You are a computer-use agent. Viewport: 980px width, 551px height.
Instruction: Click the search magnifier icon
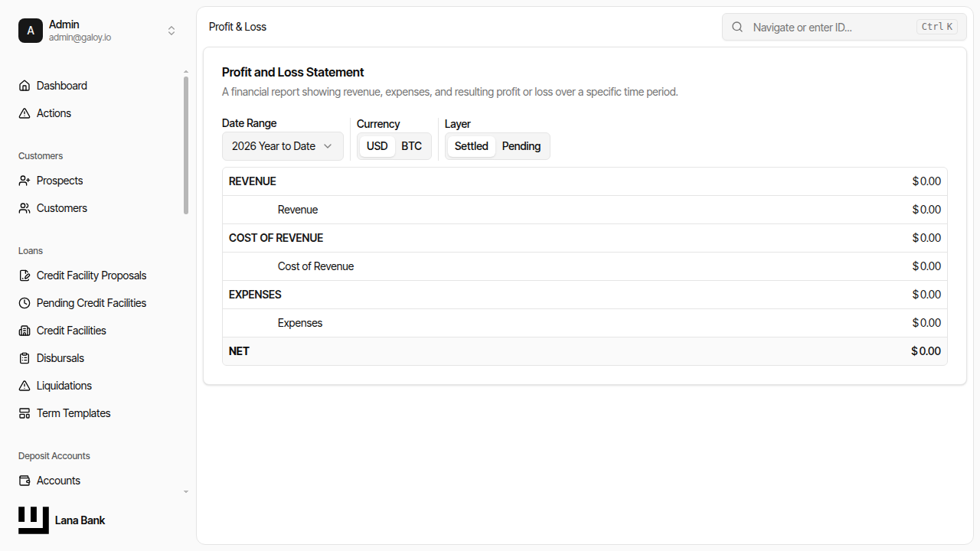click(737, 27)
